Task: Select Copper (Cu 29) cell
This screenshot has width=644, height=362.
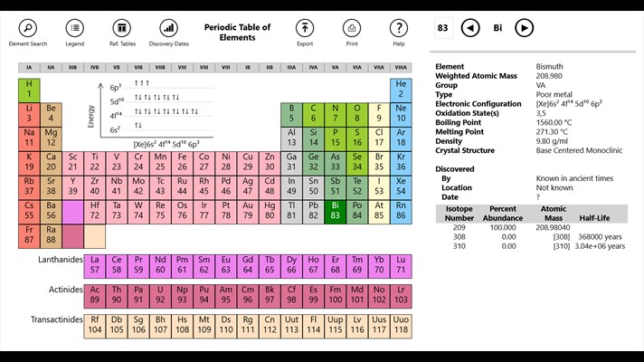Action: pos(248,163)
